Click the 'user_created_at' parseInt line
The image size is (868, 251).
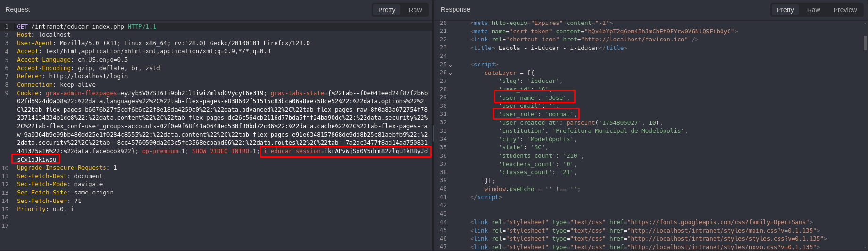580,123
